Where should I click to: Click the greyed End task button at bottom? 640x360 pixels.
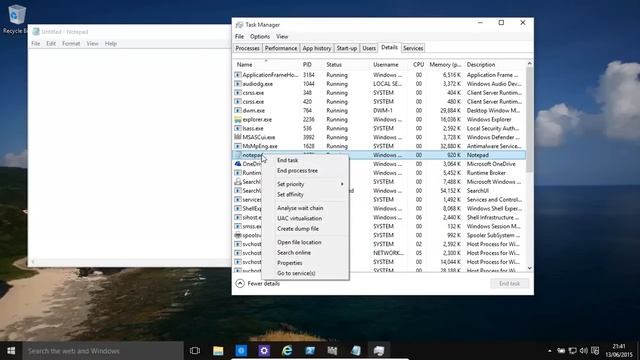(509, 284)
